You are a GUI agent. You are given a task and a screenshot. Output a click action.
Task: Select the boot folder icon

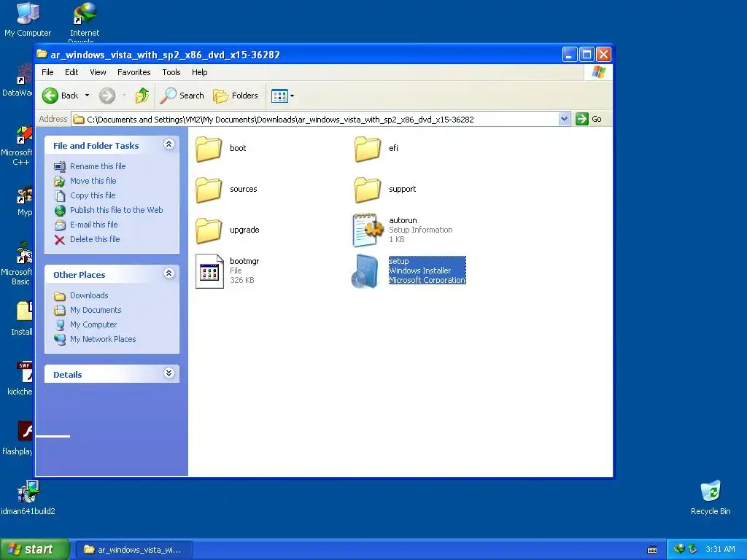pos(209,149)
